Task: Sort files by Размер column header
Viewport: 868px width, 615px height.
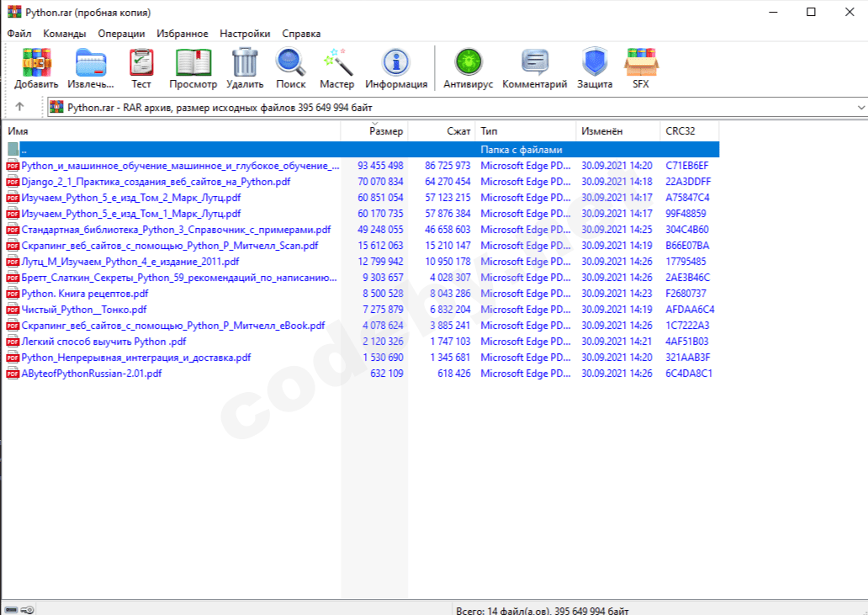Action: click(x=386, y=131)
